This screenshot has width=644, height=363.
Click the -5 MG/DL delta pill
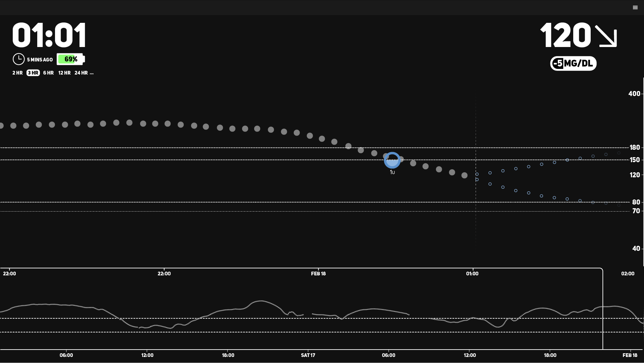click(x=573, y=63)
